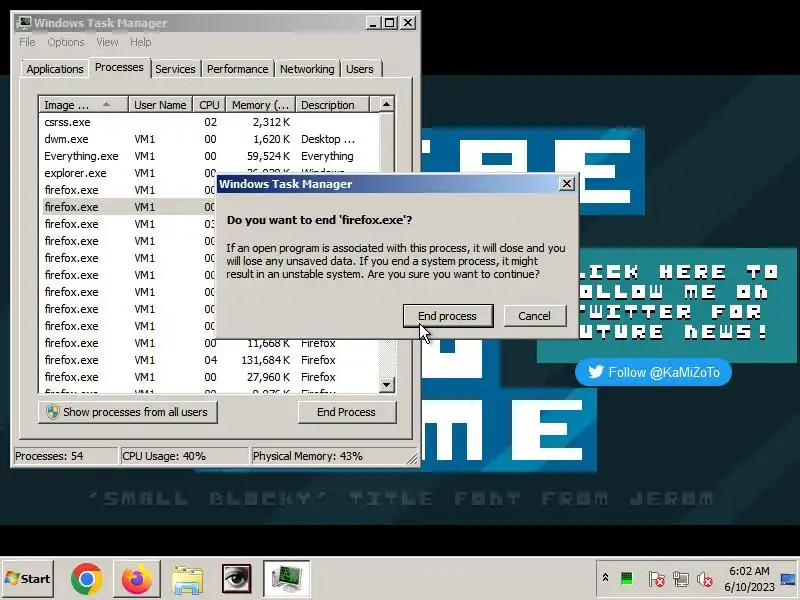Viewport: 800px width, 600px height.
Task: Close the end process confirmation dialog
Action: point(566,184)
